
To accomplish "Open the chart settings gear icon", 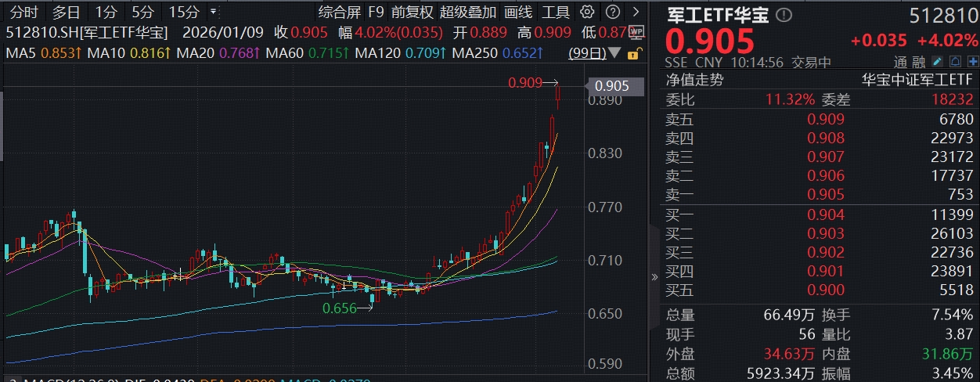I will click(x=588, y=12).
